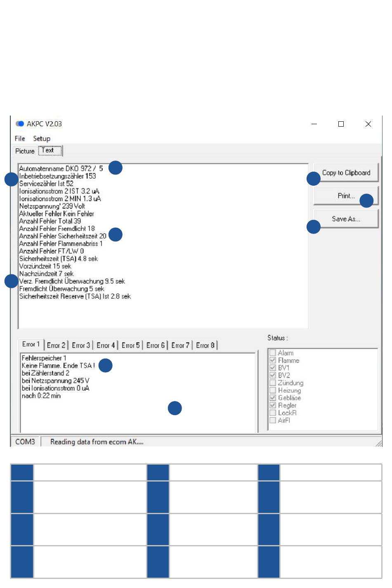This screenshot has width=392, height=588.
Task: Click the line 'Servicezähler Ist 52'
Action: pos(46,184)
